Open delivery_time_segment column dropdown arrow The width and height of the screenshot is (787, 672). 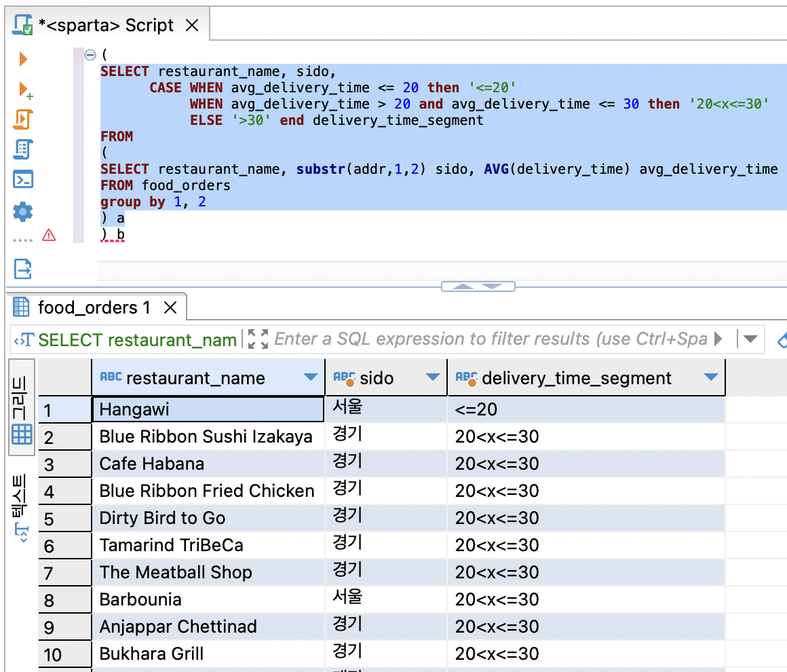[711, 377]
